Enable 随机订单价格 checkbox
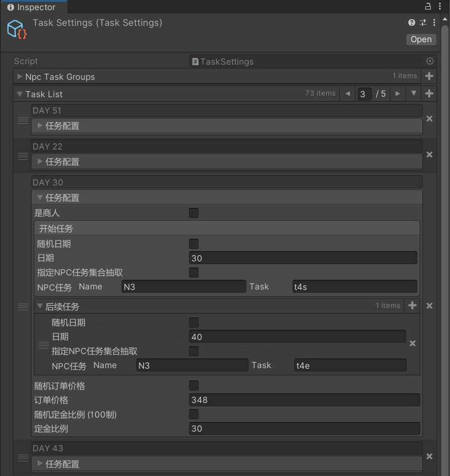Viewport: 450px width, 476px height. click(x=193, y=386)
